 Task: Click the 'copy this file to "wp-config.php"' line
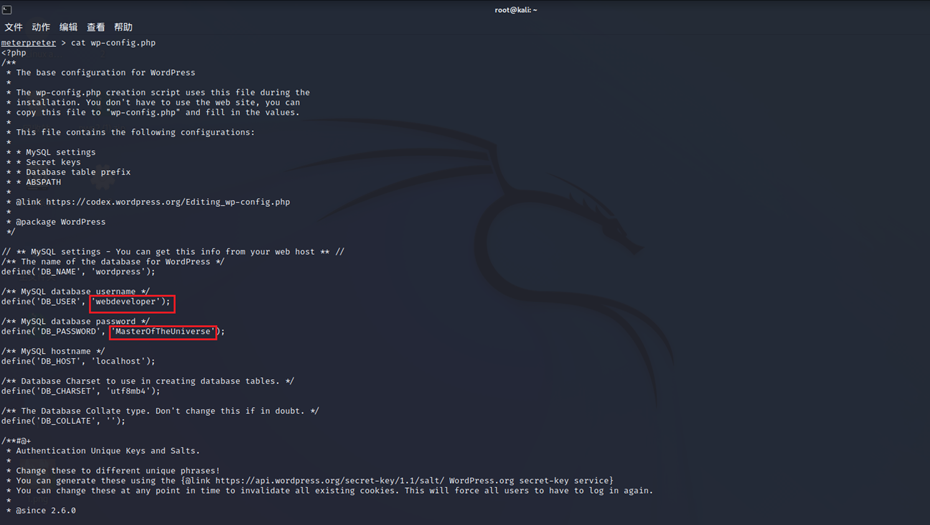click(153, 113)
